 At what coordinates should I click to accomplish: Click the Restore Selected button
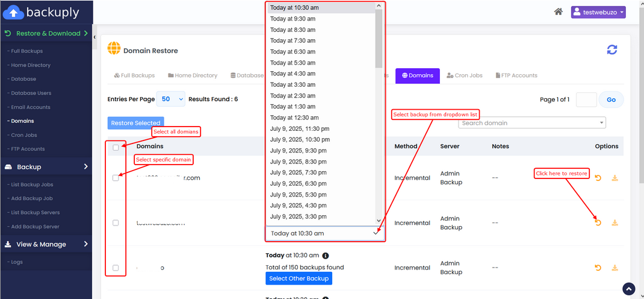point(135,123)
